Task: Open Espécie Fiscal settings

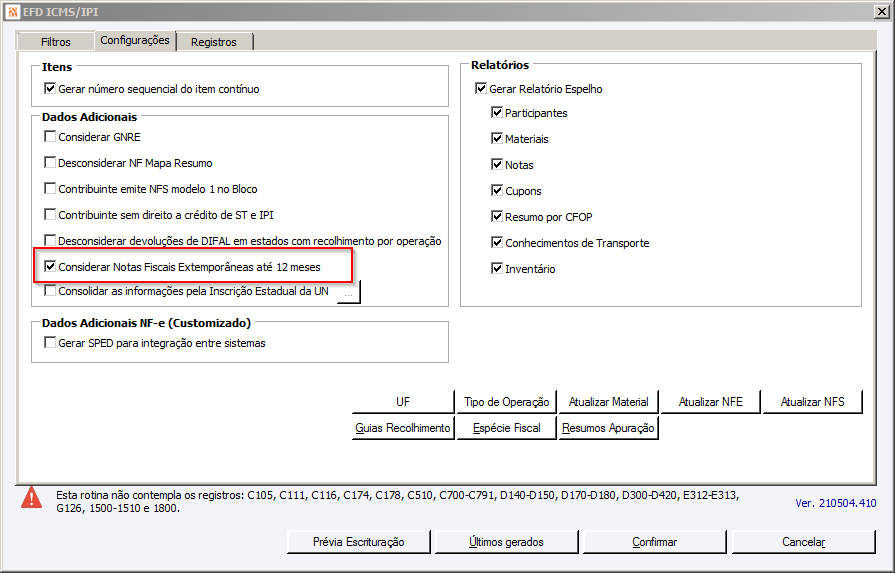Action: [x=506, y=428]
